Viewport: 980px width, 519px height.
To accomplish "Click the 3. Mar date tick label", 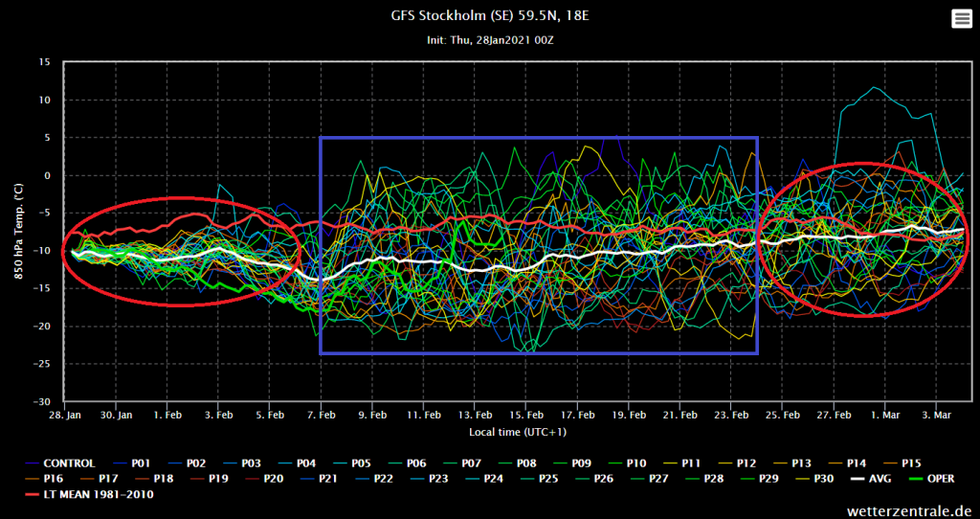I will click(936, 415).
